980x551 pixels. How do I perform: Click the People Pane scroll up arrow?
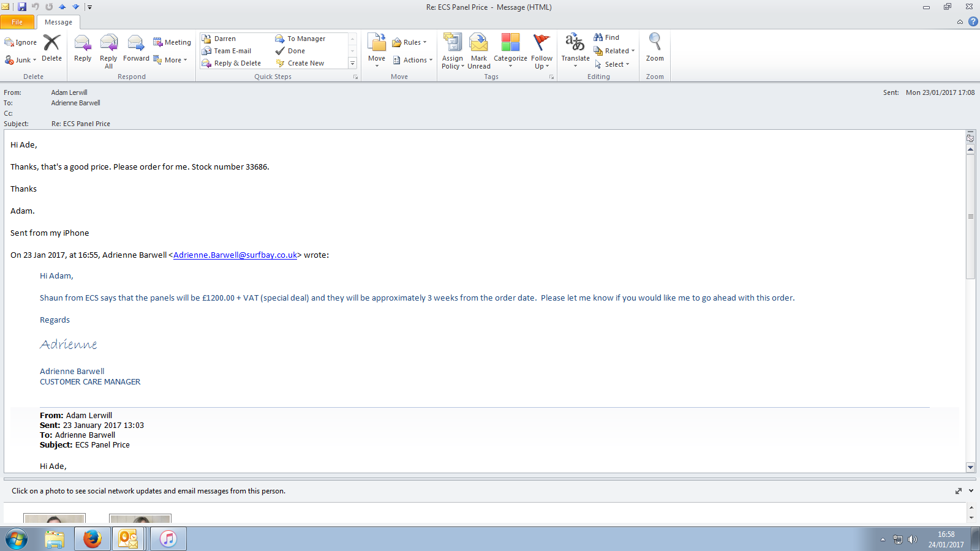pos(971,508)
